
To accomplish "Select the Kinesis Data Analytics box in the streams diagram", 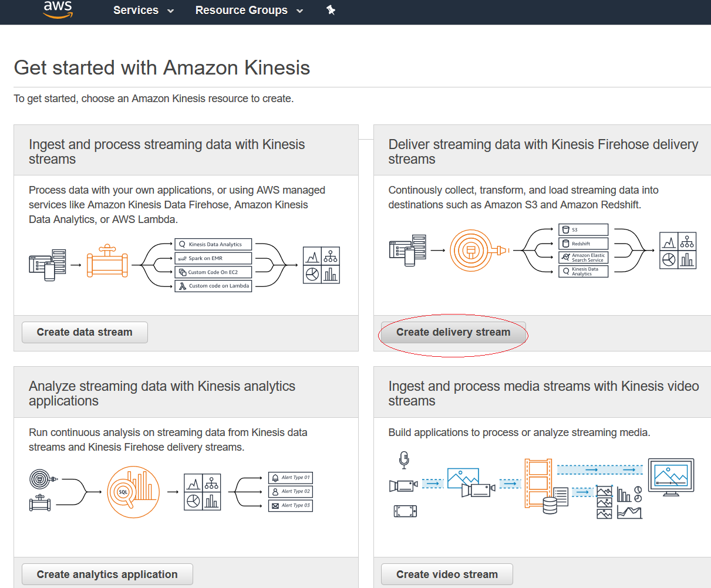I will click(x=213, y=244).
